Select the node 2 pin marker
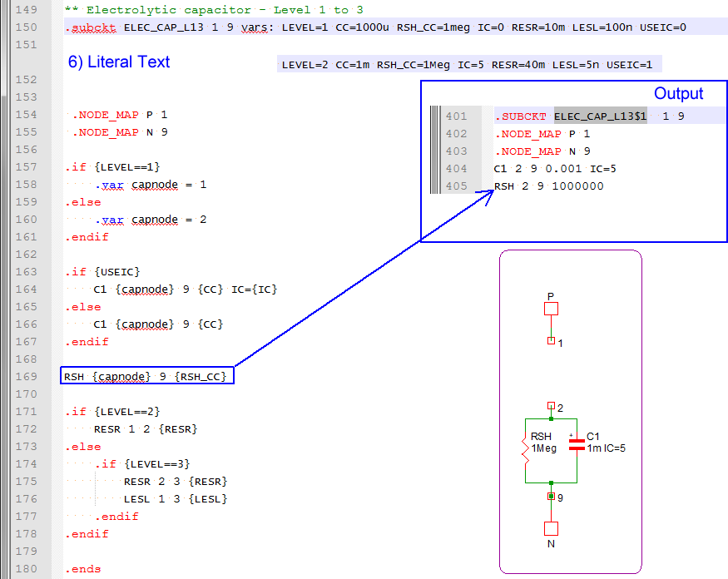This screenshot has width=728, height=579. tap(550, 407)
